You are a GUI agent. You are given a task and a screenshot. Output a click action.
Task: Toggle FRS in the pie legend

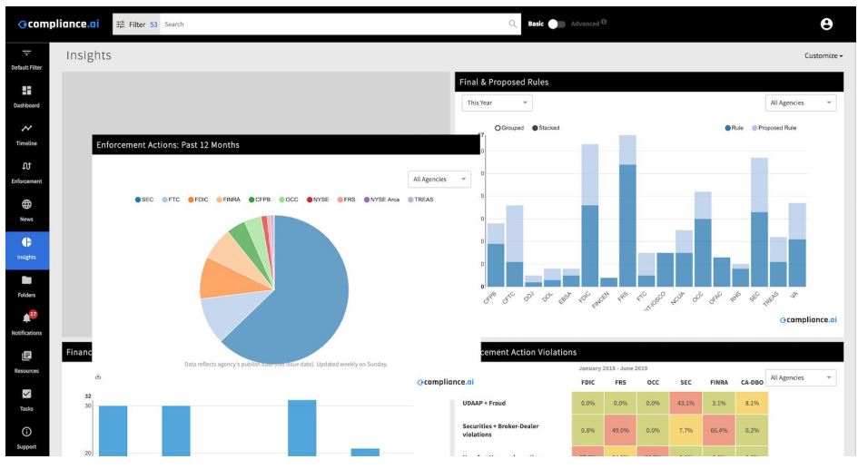click(346, 200)
